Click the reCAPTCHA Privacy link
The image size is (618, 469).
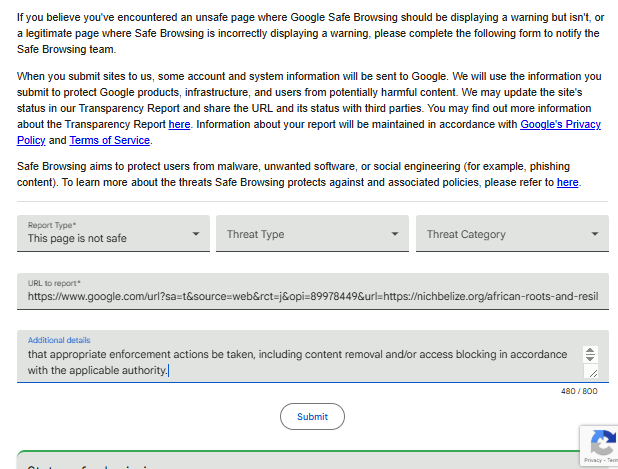coord(592,460)
